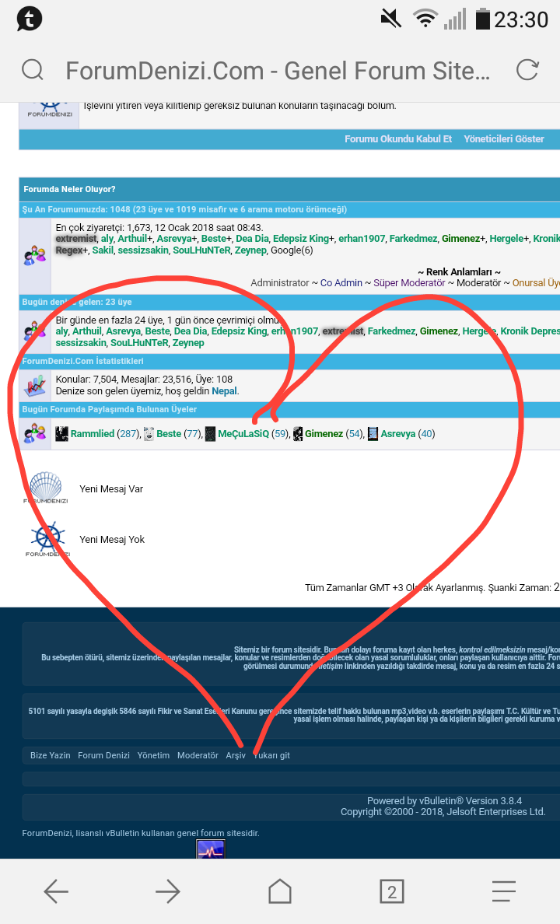Open Farkedmez in currently online list

(413, 239)
